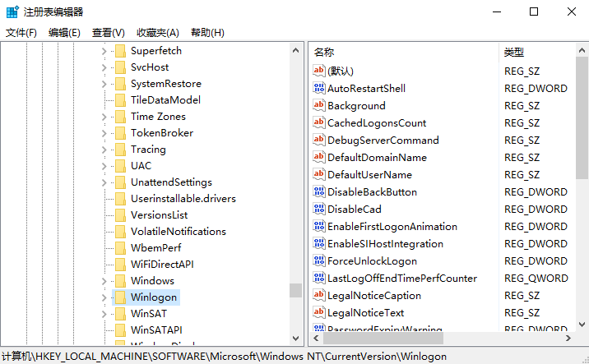Select the WiFiDirectAPI key
Viewport: 589px width, 364px height.
162,265
